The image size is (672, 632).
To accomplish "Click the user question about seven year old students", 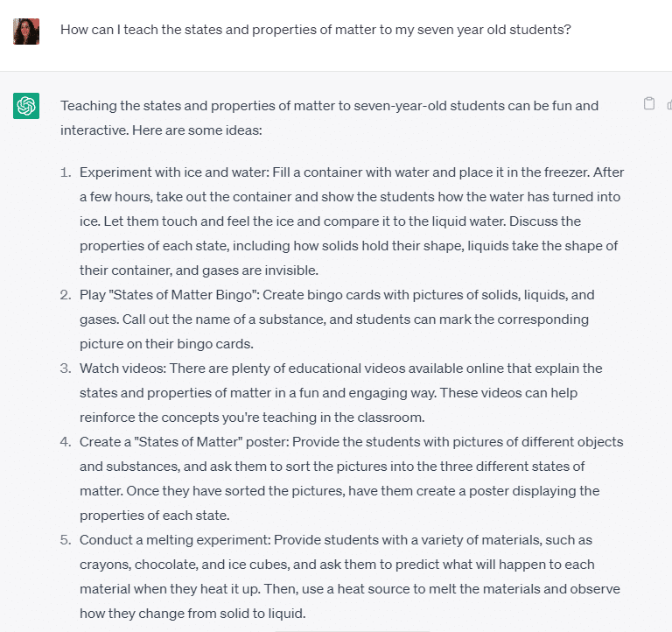I will (315, 30).
